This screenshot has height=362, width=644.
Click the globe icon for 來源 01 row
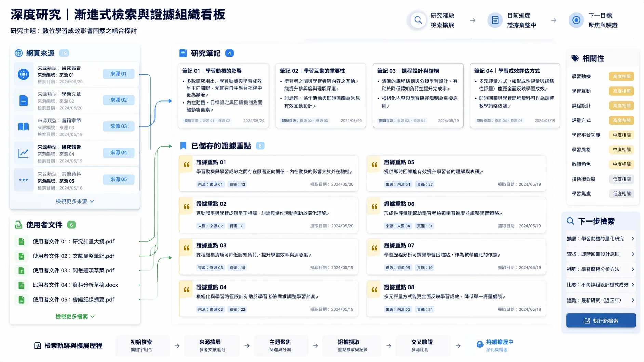click(24, 74)
